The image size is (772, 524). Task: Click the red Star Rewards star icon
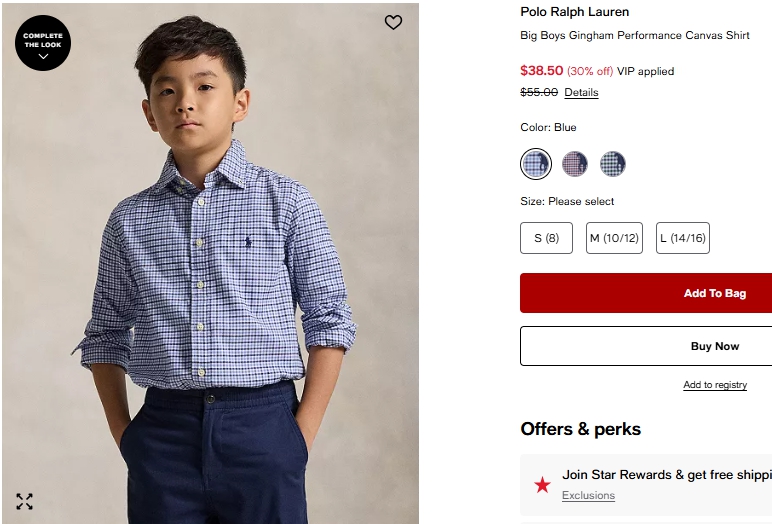click(542, 485)
